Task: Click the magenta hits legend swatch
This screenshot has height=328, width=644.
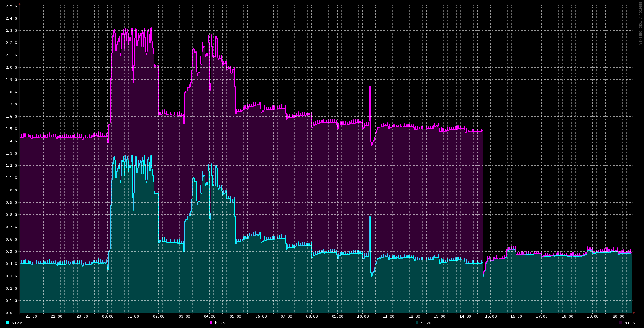Action: (x=211, y=323)
